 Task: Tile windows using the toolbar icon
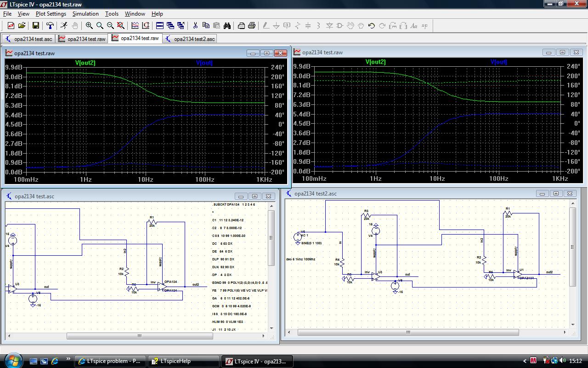[160, 26]
